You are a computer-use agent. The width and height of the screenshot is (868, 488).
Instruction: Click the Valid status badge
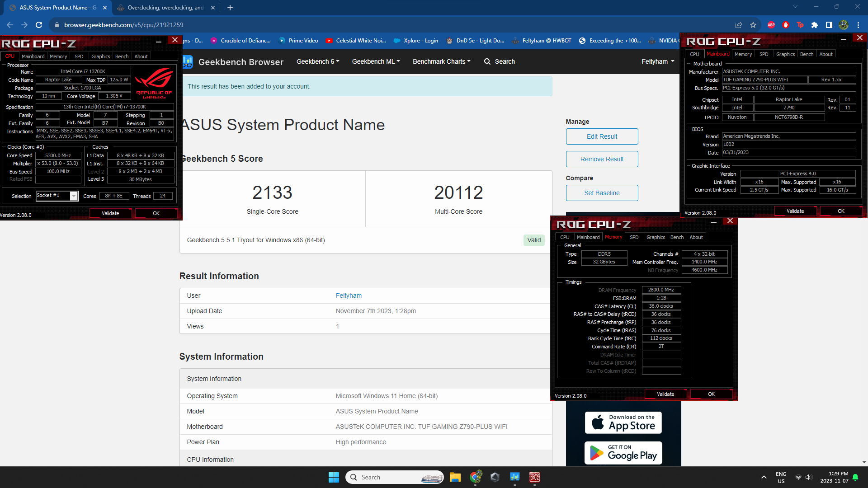(534, 240)
